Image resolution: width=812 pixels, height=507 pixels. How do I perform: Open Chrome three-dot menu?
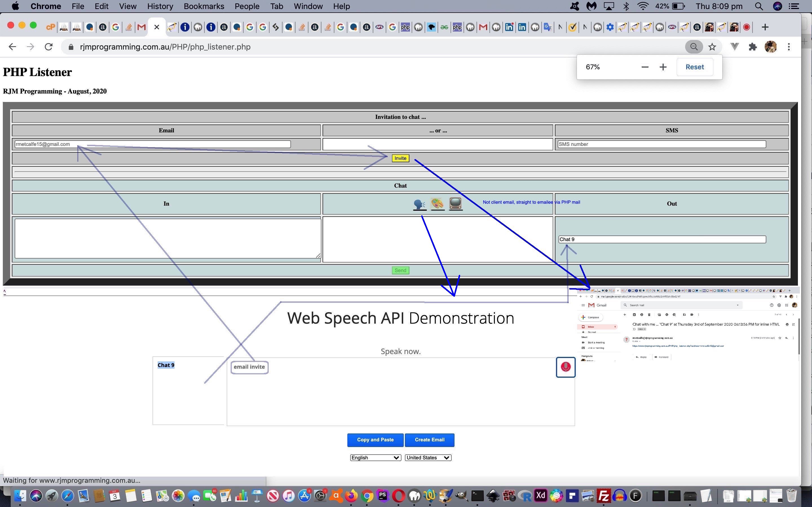pyautogui.click(x=789, y=47)
